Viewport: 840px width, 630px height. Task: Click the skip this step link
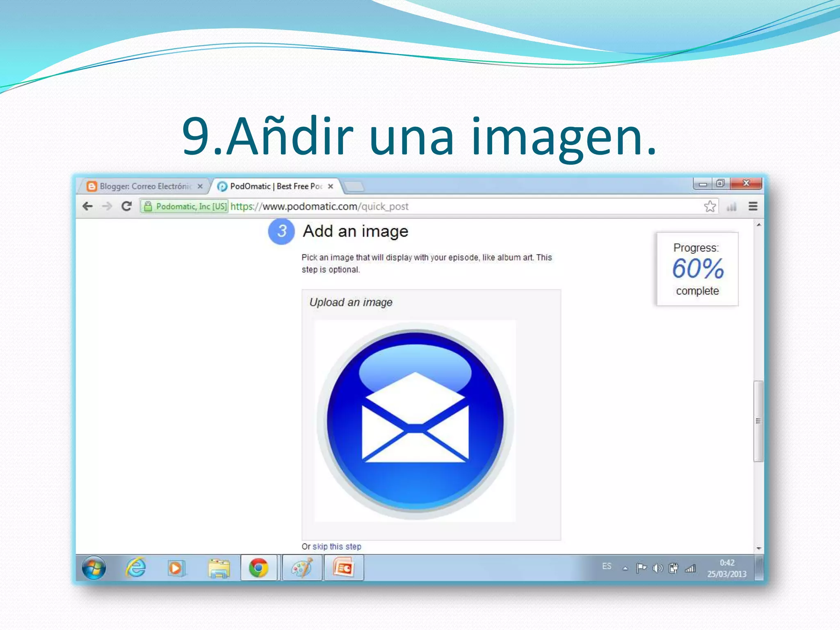pos(337,547)
